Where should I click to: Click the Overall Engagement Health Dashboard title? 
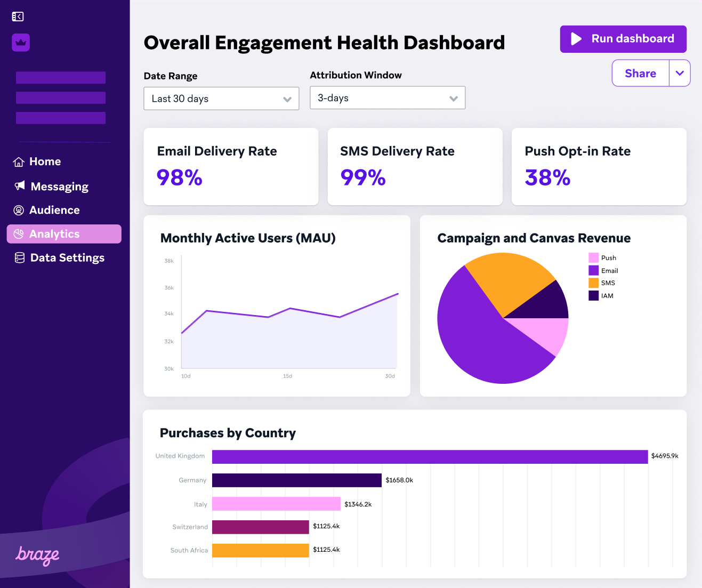324,43
